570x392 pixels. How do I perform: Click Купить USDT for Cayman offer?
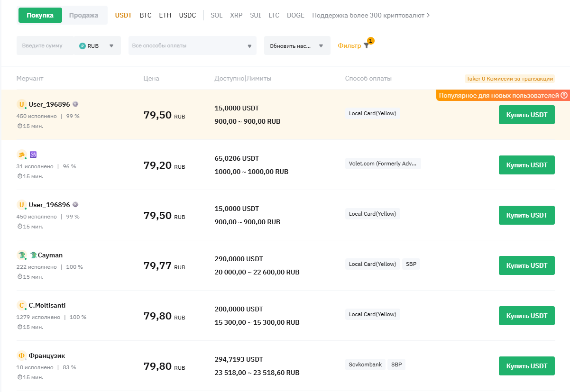[526, 265]
